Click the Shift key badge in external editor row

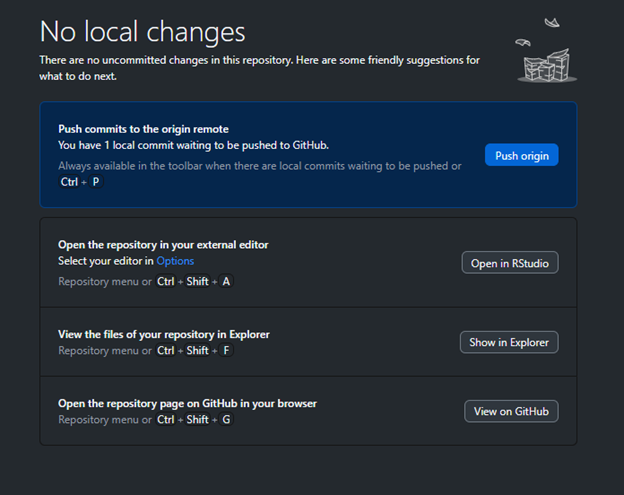[x=197, y=282]
